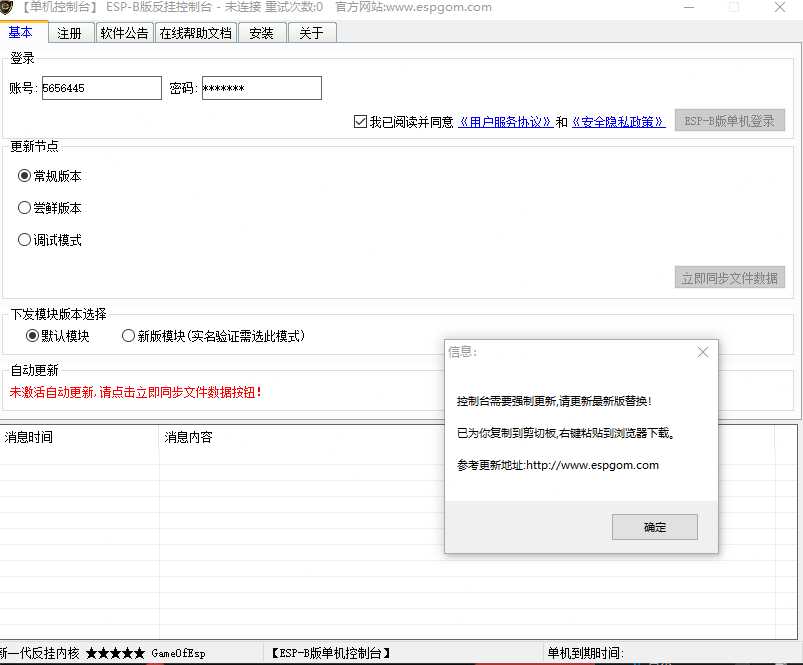Image resolution: width=803 pixels, height=665 pixels.
Task: Click the 立即同步文件数据 button
Action: coord(729,278)
